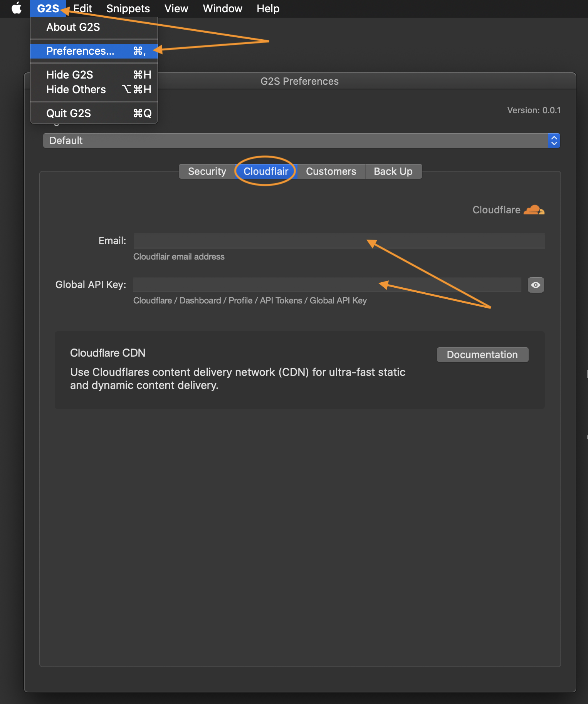Screen dimensions: 588x704
Task: Toggle API key visibility with eye icon
Action: click(536, 285)
